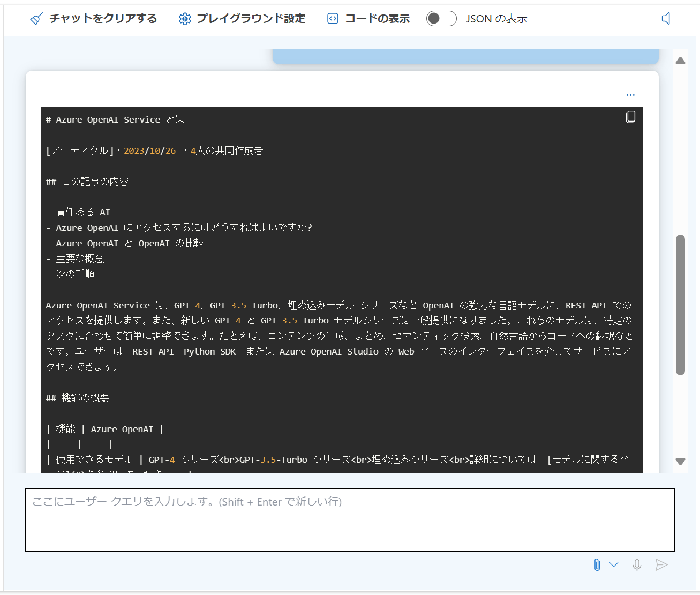Click '## この記事の内容' heading text
This screenshot has width=700, height=595.
click(x=87, y=182)
